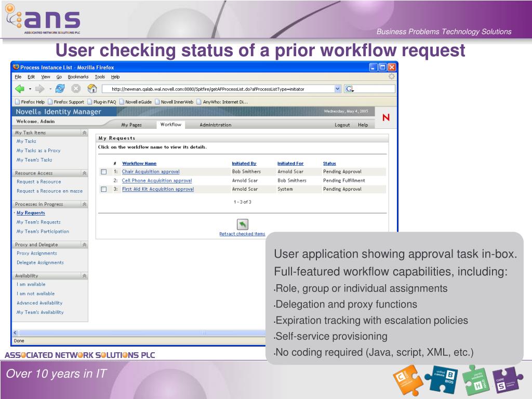This screenshot has height=399, width=532.
Task: Open My Tasks as a Proxy
Action: (38, 151)
